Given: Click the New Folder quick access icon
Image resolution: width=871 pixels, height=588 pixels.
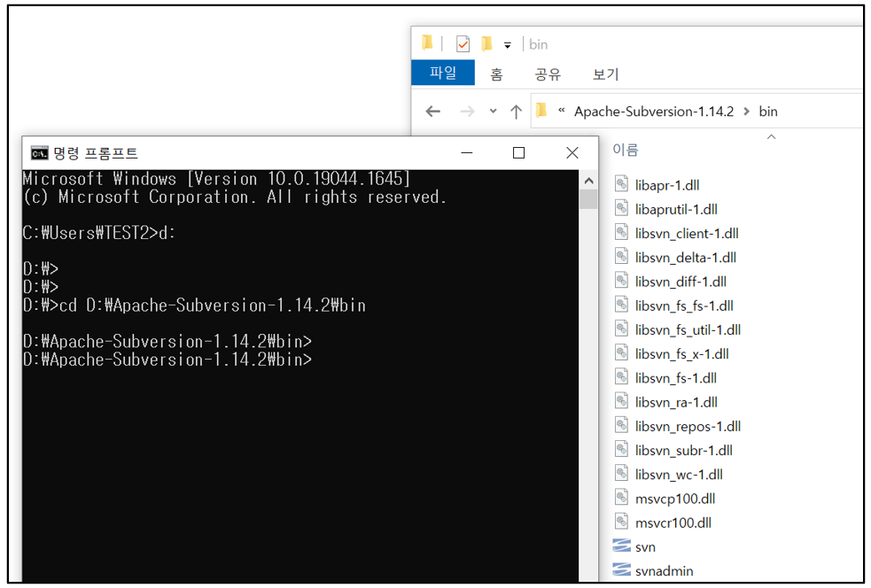Looking at the screenshot, I should coord(487,43).
